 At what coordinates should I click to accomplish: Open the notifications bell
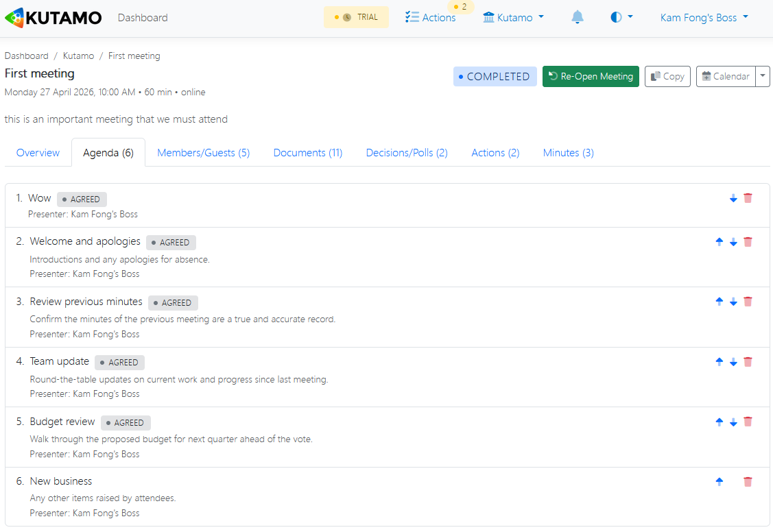point(578,17)
